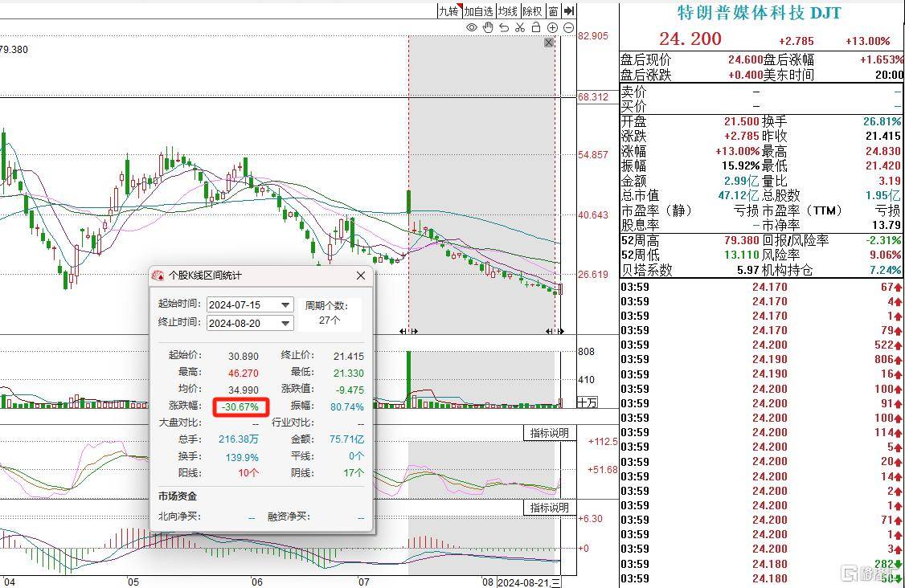Zoom out with the circled minus icon
This screenshot has height=588, width=905.
tap(568, 27)
